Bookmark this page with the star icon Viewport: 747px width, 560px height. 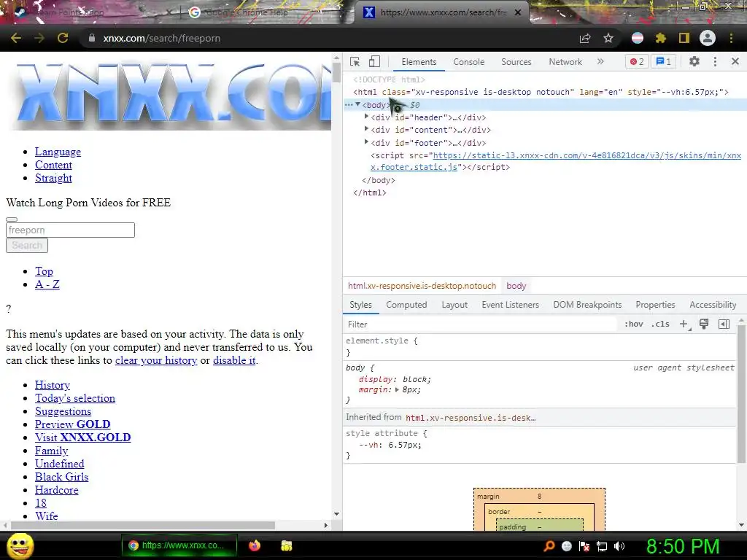(x=608, y=38)
